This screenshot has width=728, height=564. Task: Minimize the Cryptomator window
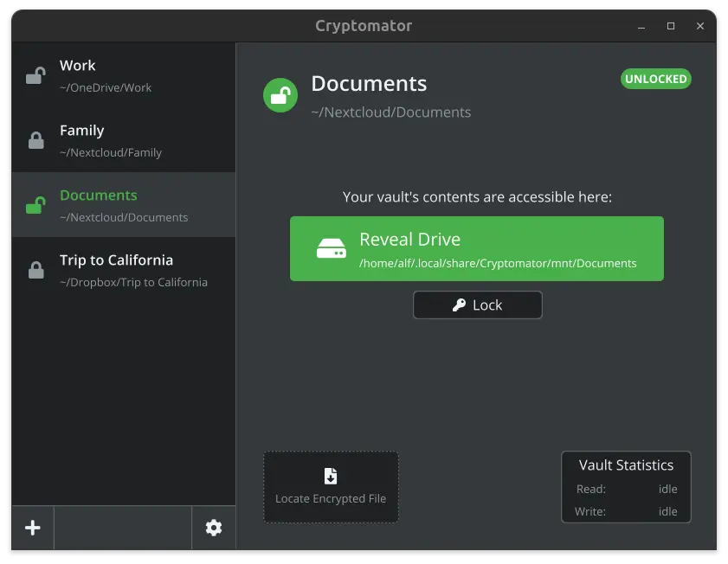point(641,27)
